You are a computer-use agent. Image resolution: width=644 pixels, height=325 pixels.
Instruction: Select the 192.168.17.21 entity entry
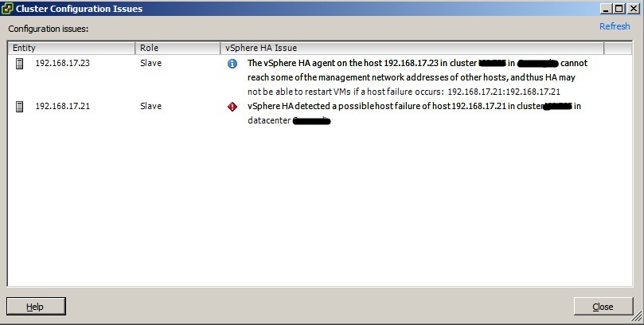point(62,107)
